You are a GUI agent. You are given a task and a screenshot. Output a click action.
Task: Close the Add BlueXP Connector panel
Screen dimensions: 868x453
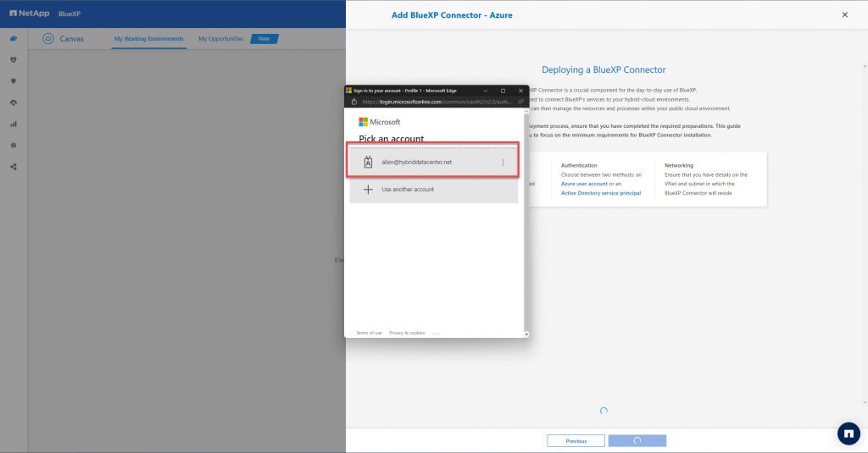tap(845, 15)
